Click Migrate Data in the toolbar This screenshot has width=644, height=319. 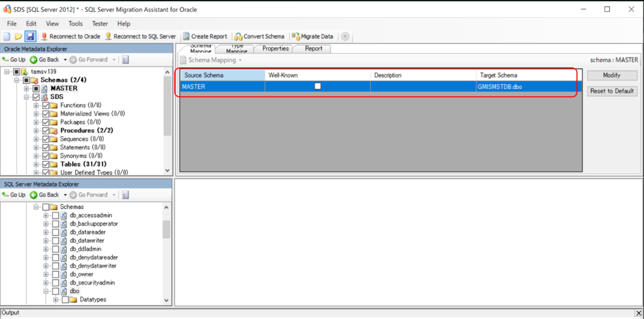click(x=313, y=37)
